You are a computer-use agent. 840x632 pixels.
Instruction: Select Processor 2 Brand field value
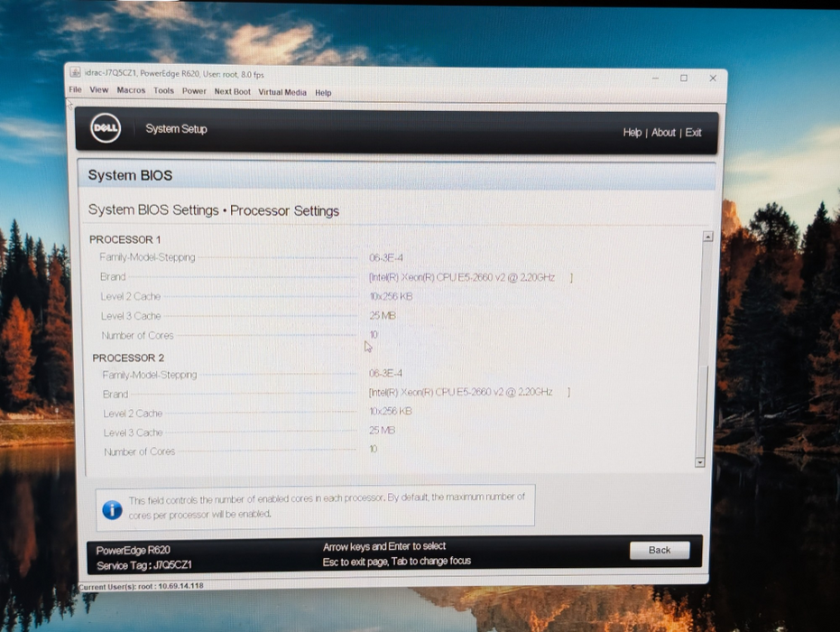[469, 393]
